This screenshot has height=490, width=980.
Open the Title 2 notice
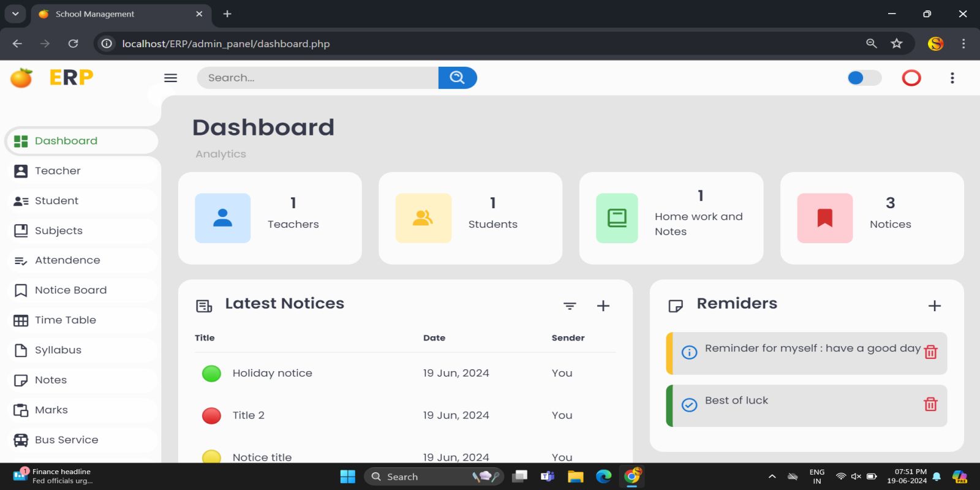pos(249,415)
